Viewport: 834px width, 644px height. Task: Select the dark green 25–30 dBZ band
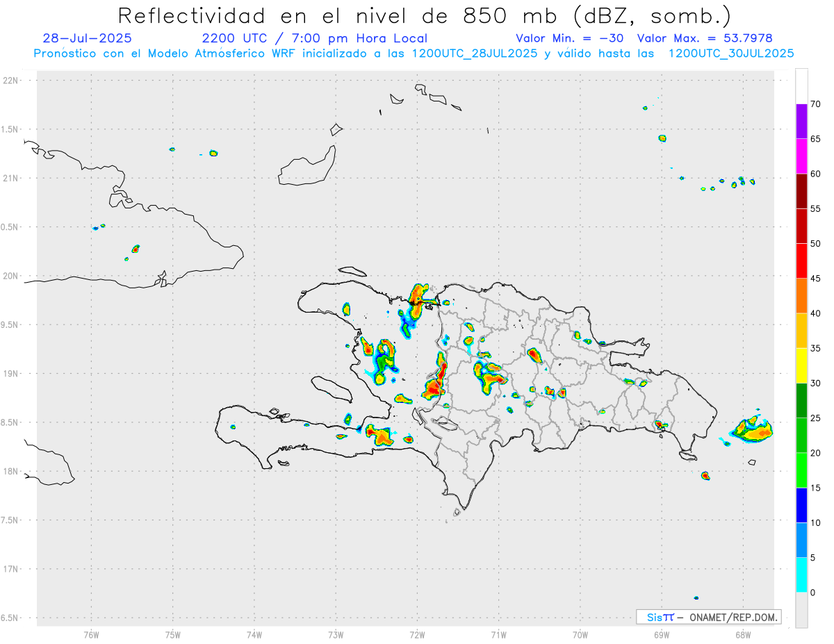pos(801,401)
